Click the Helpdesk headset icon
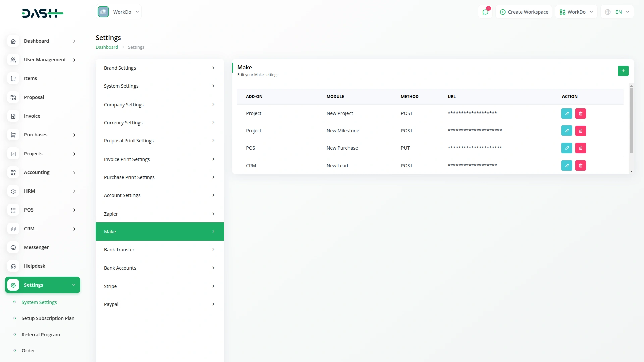This screenshot has width=644, height=362. 13,266
